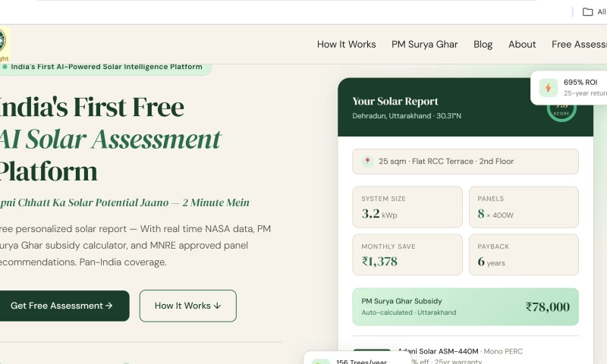This screenshot has width=607, height=364.
Task: Click the Panels 8 × 400W card
Action: pos(524,207)
